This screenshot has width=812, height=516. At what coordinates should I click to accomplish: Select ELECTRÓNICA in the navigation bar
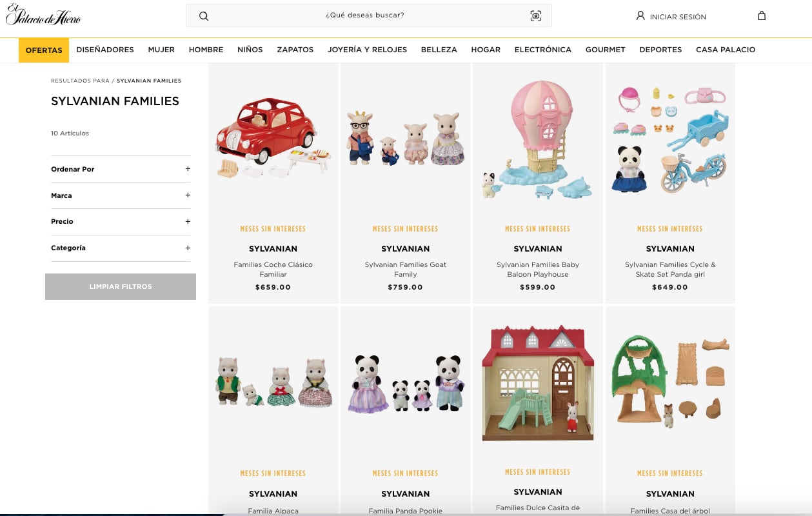[542, 50]
